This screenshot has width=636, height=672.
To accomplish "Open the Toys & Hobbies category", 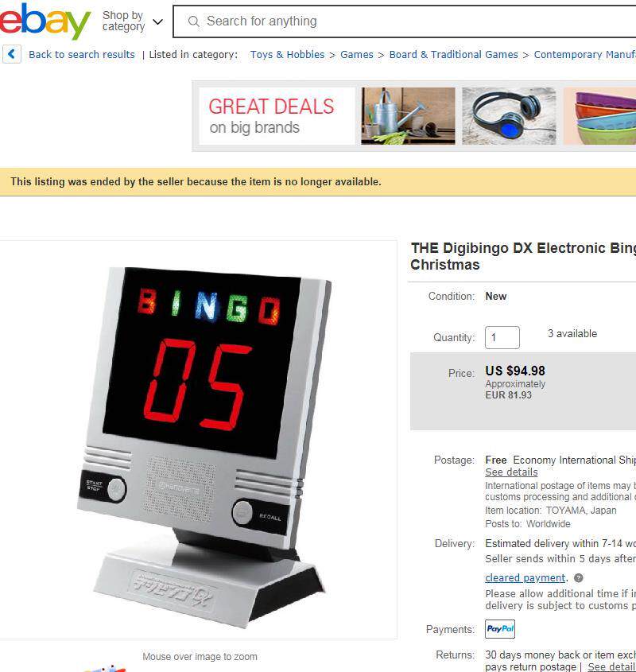I will 287,54.
